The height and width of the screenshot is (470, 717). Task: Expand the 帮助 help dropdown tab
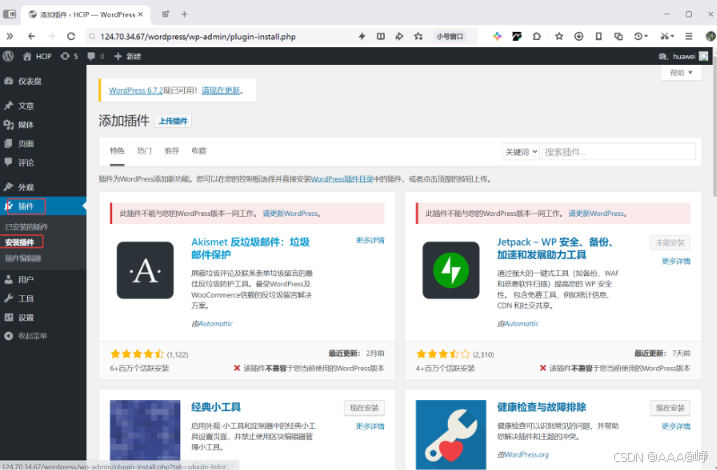681,73
